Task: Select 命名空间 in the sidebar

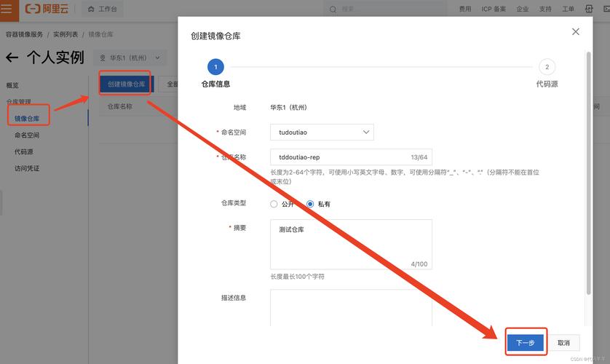Action: click(x=27, y=135)
